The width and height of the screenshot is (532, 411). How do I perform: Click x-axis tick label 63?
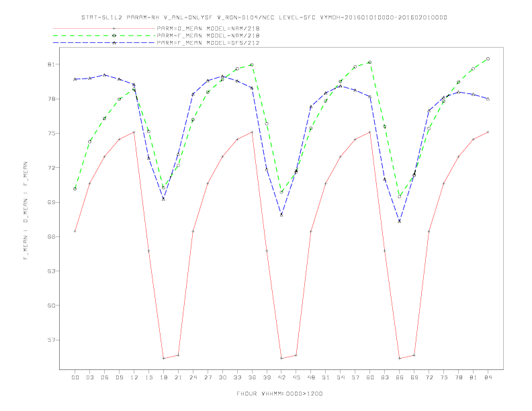385,377
